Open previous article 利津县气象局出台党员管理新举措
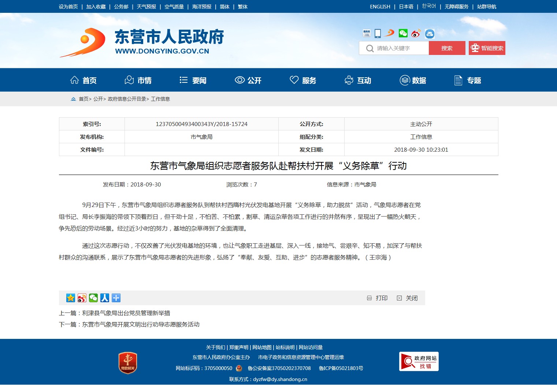This screenshot has height=392, width=557. click(x=126, y=313)
